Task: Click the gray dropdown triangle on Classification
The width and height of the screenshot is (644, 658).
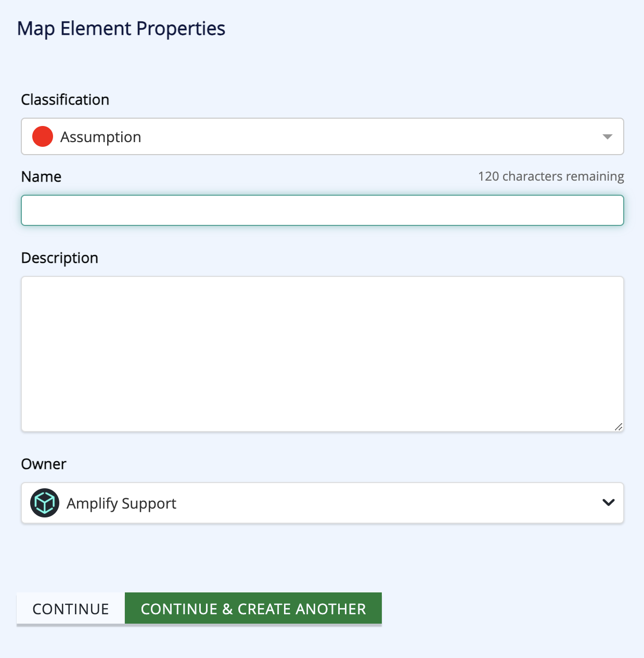Action: point(607,137)
